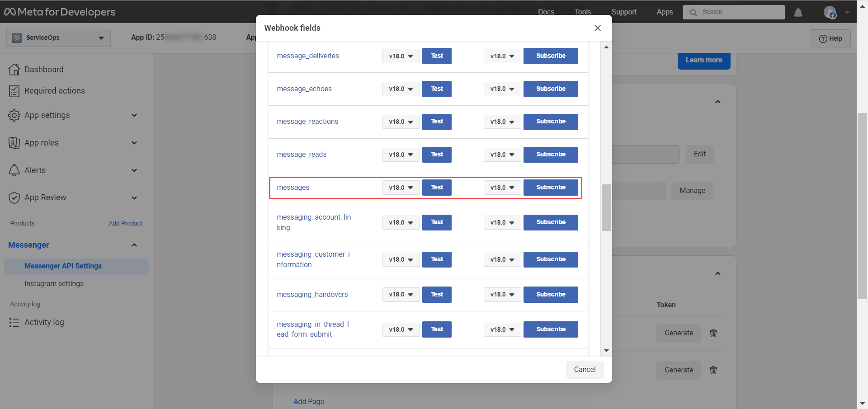Collapse the right panel using its chevron
Viewport: 868px width, 409px height.
(718, 102)
